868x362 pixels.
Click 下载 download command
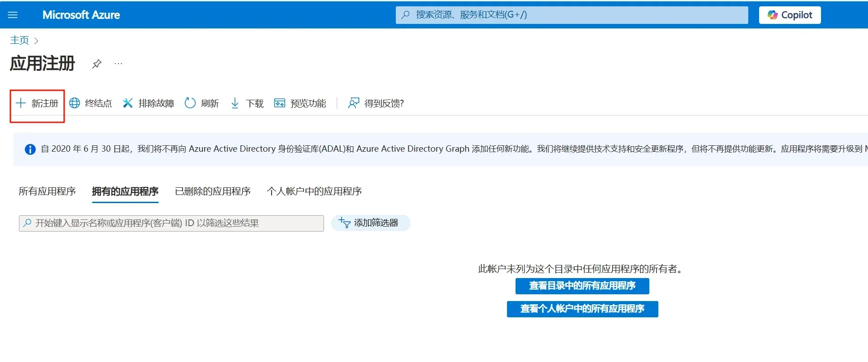coord(247,103)
